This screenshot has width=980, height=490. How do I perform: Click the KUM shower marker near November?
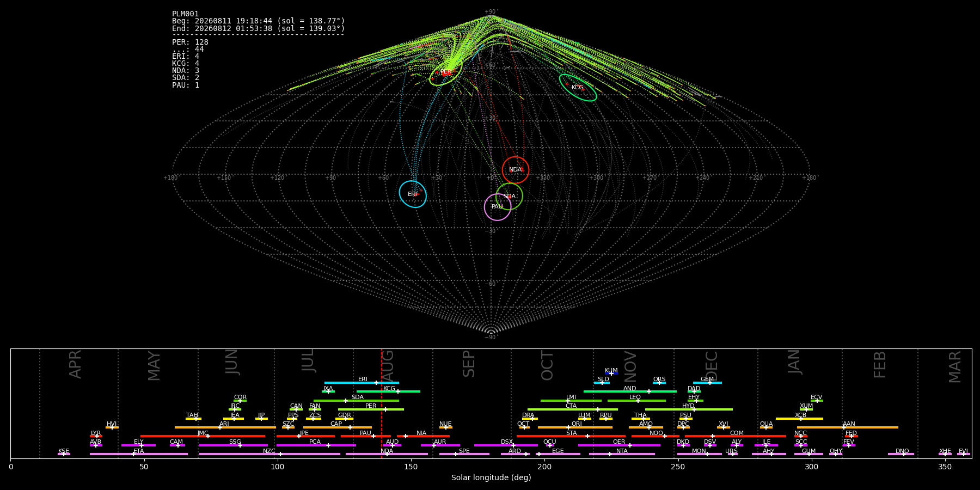point(611,373)
